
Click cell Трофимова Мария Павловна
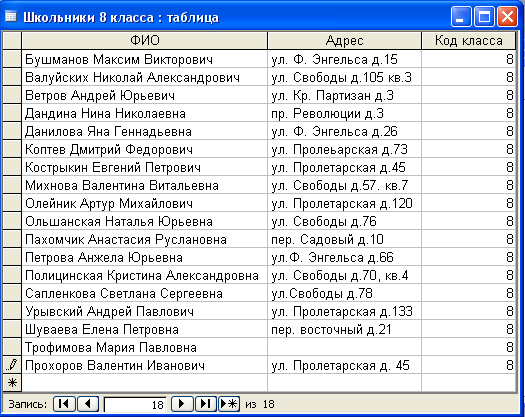[144, 347]
